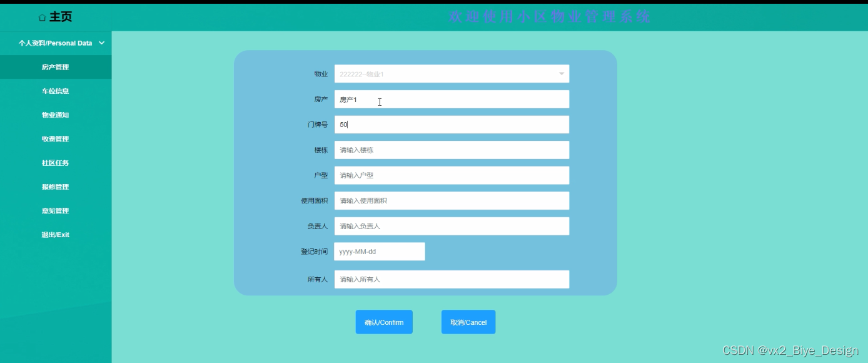
Task: Click 退出/Exit to log out
Action: (x=56, y=235)
